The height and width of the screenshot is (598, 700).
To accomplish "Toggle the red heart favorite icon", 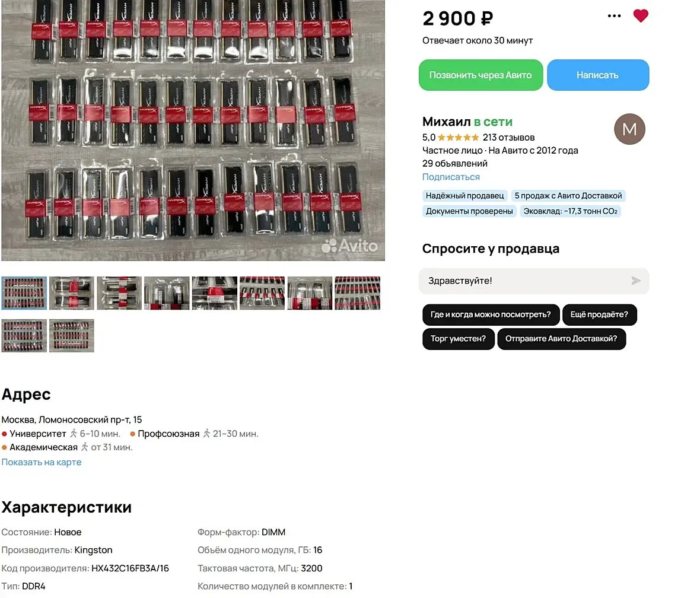I will 640,15.
